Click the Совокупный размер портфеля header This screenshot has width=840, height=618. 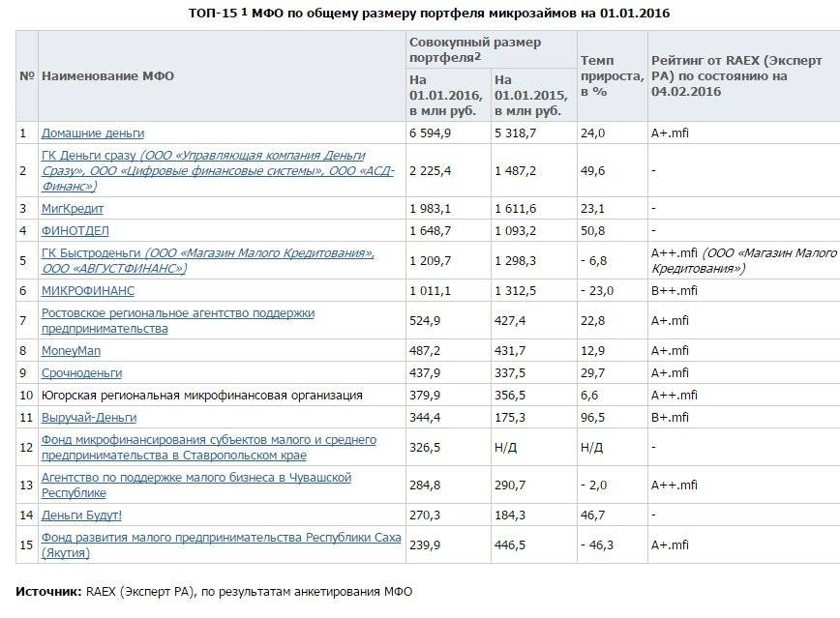[474, 50]
